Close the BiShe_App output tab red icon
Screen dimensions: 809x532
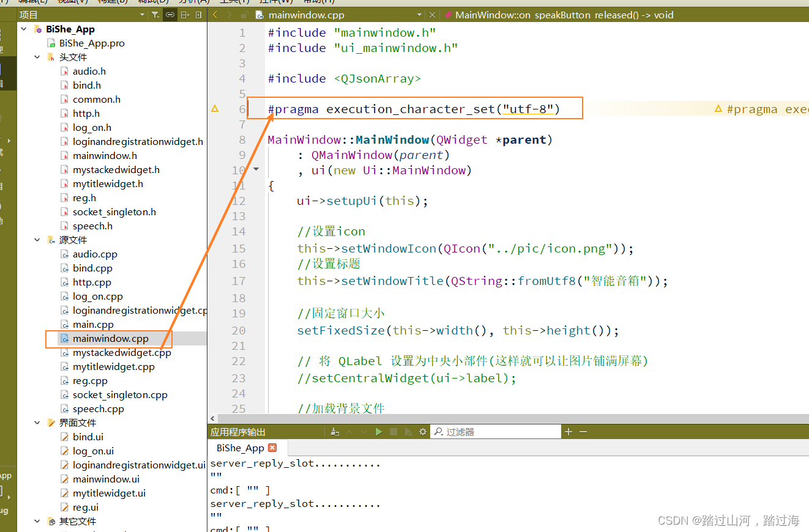tap(272, 448)
